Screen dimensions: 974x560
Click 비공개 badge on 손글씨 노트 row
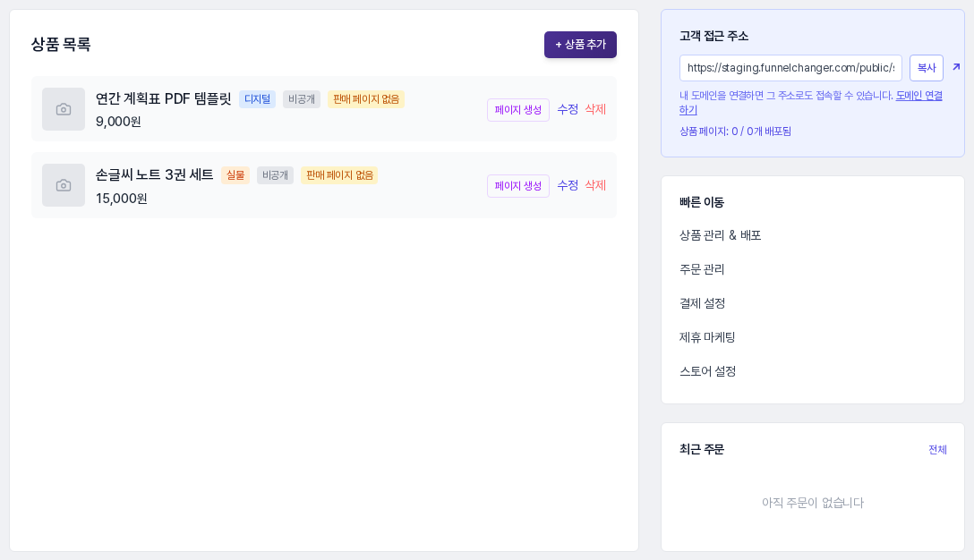click(x=275, y=175)
